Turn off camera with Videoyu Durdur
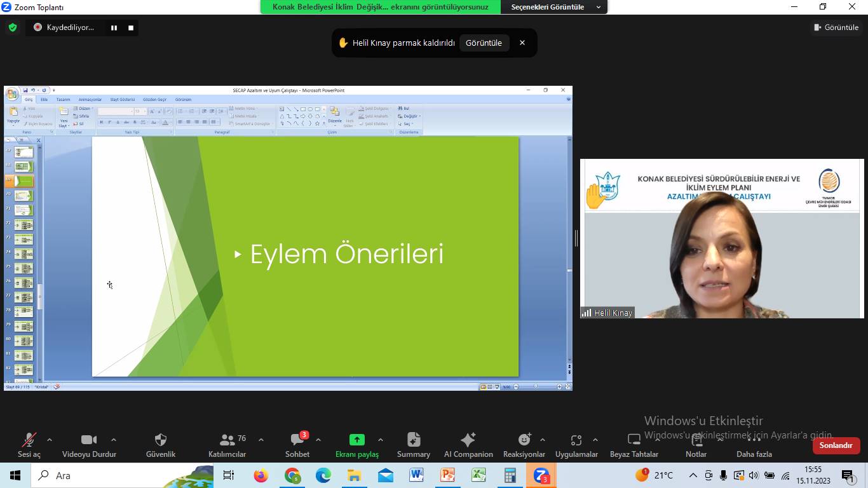Image resolution: width=868 pixels, height=488 pixels. pos(89,440)
